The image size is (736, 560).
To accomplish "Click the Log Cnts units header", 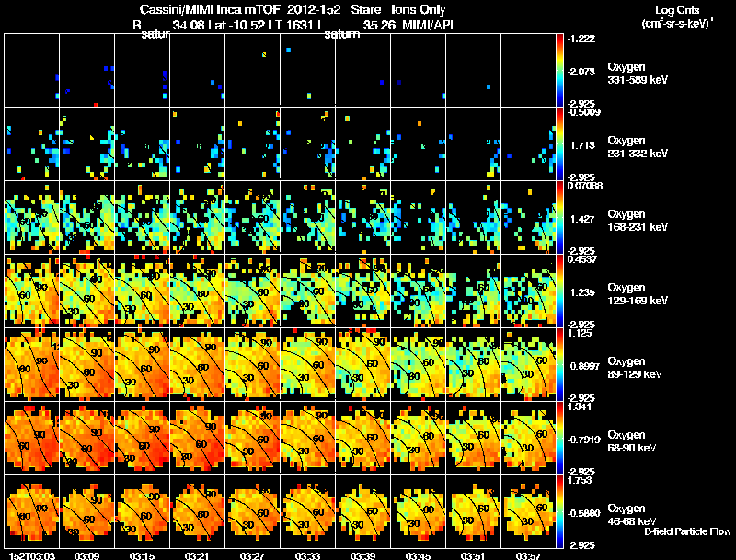I will click(677, 17).
